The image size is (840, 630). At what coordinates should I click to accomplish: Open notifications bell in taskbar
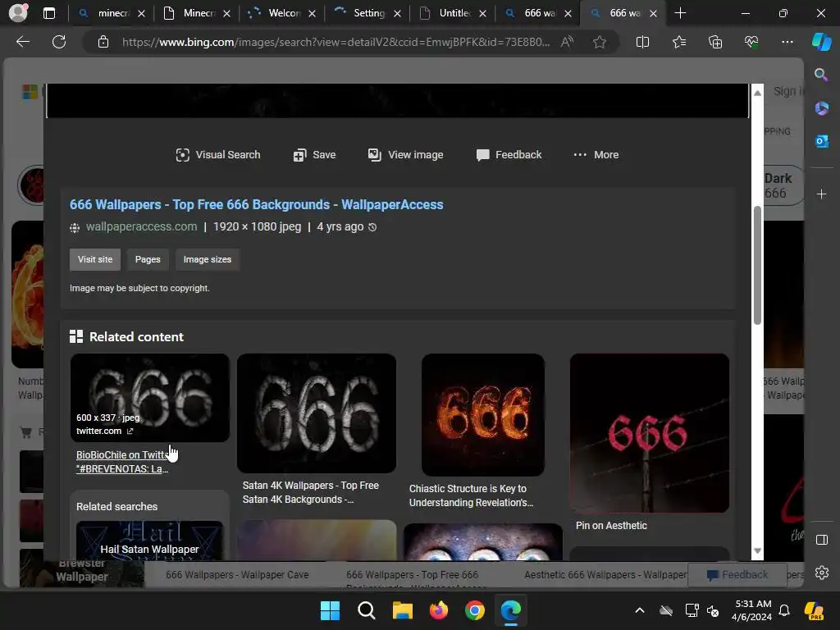pos(784,610)
